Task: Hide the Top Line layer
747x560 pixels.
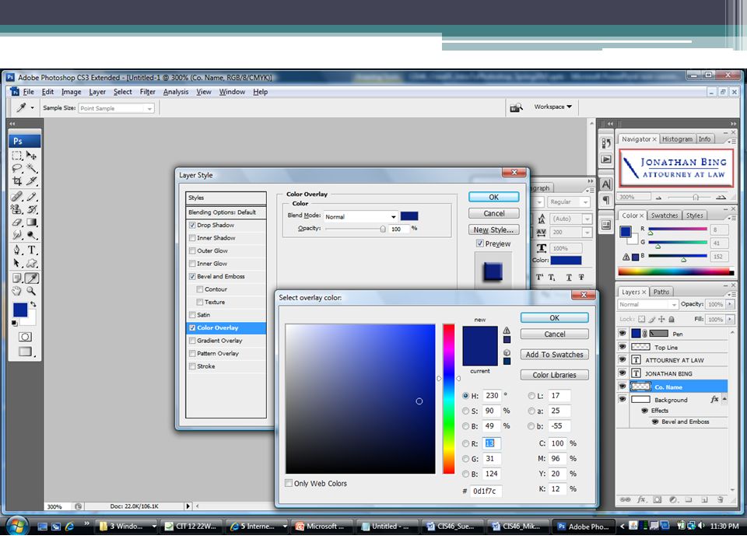Action: 622,347
